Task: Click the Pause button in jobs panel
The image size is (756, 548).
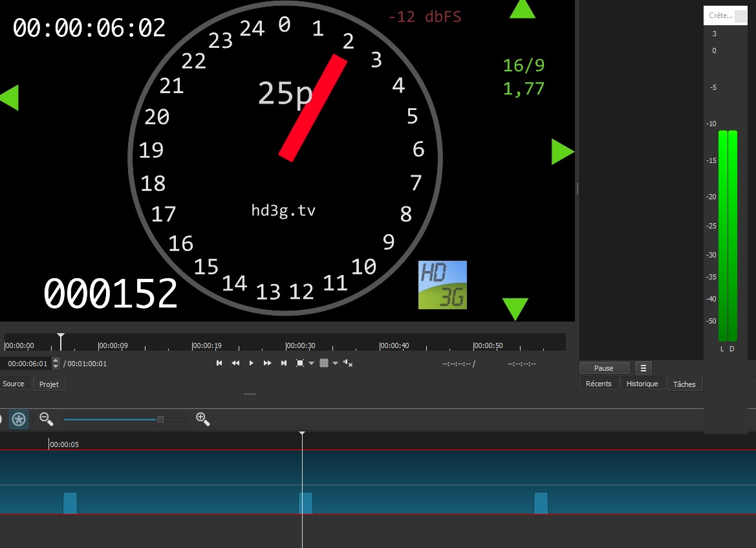Action: [x=604, y=368]
